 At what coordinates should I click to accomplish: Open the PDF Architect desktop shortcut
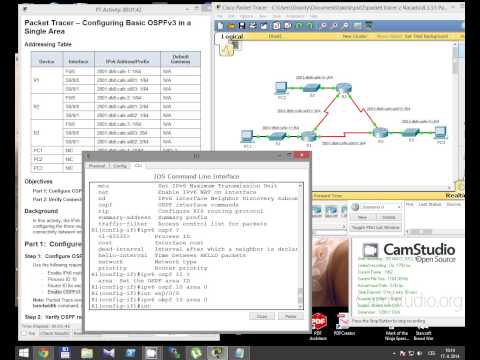coord(318,326)
